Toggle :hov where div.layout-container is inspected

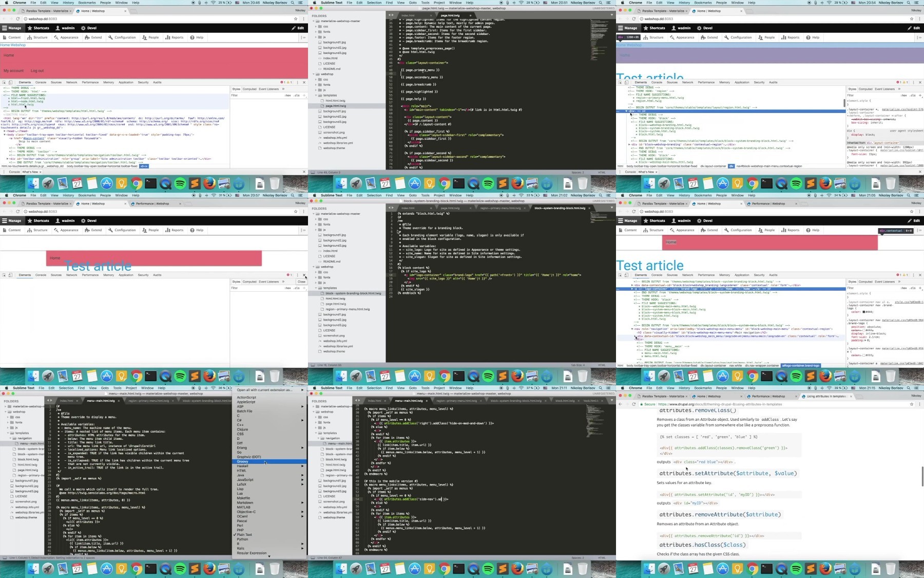903,96
